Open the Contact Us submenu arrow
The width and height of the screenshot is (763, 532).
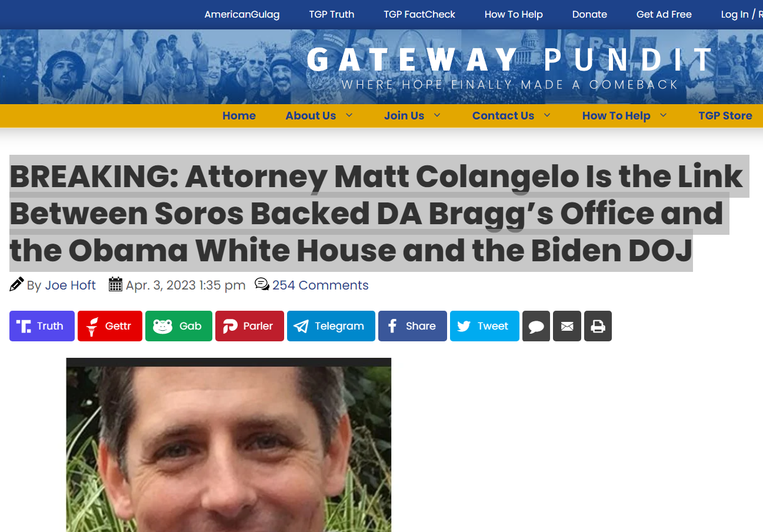[547, 115]
